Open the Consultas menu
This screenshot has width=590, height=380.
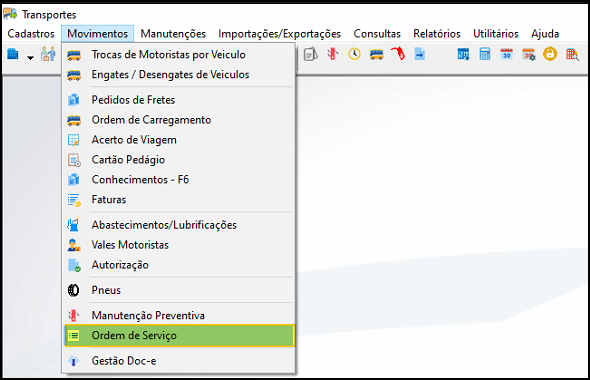tap(377, 33)
